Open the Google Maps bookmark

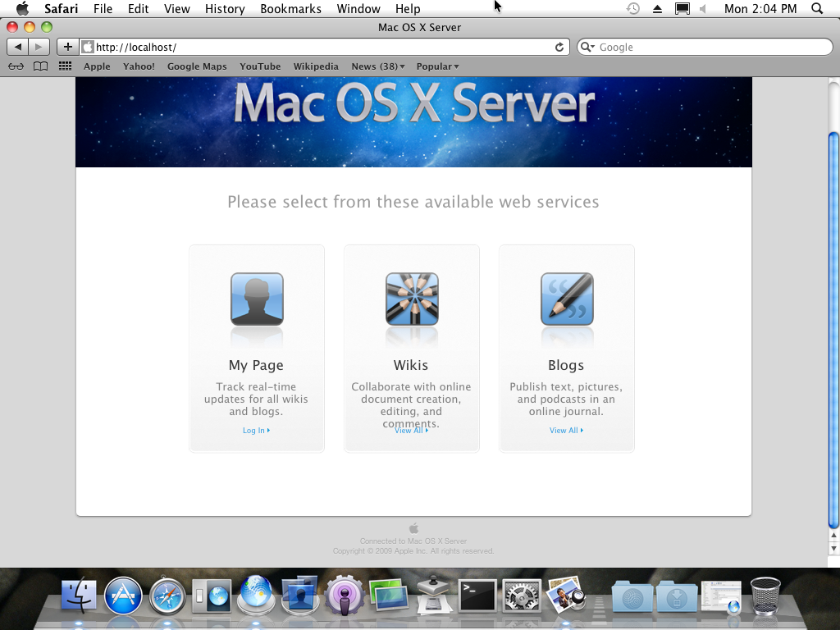(197, 66)
